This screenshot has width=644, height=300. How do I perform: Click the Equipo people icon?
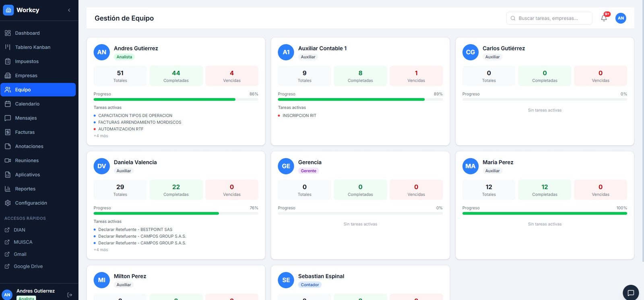point(8,90)
